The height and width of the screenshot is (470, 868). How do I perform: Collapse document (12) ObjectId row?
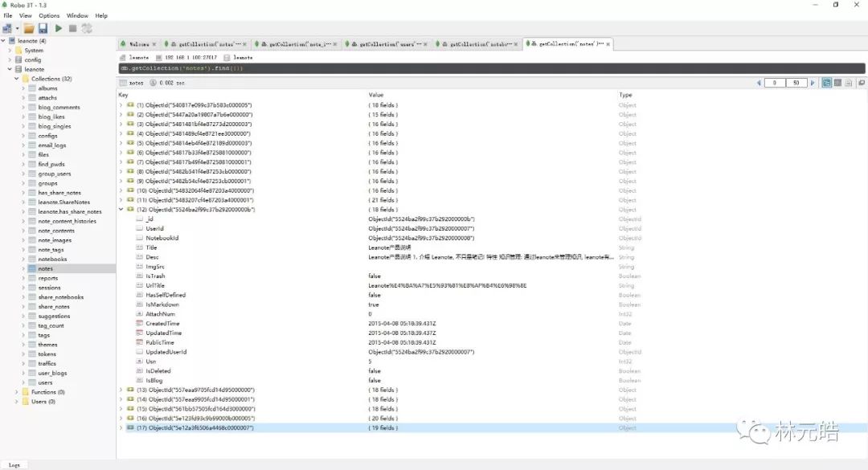point(121,209)
